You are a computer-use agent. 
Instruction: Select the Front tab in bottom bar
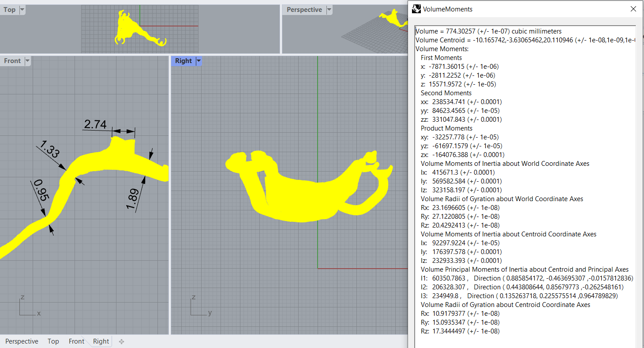[x=76, y=341]
